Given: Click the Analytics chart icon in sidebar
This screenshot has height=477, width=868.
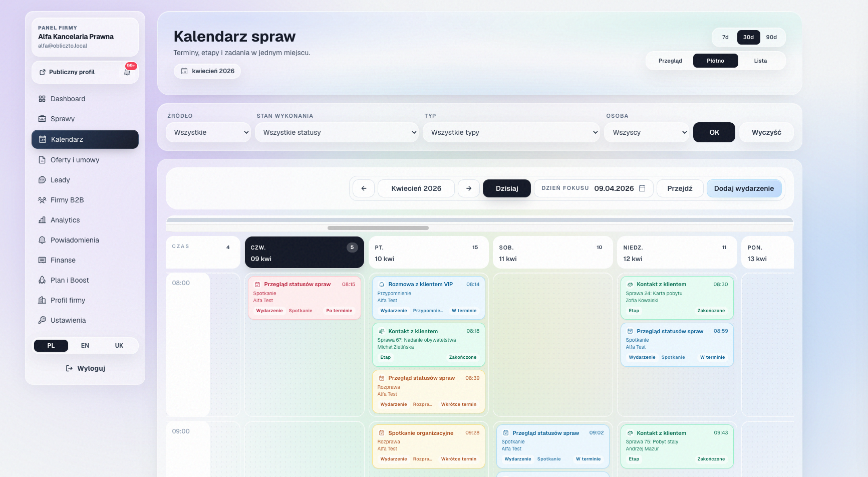Looking at the screenshot, I should pyautogui.click(x=42, y=220).
